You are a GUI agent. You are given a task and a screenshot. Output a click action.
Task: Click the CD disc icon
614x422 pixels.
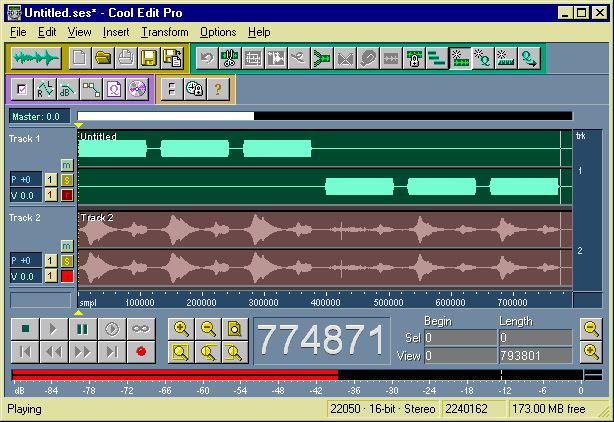tap(137, 89)
